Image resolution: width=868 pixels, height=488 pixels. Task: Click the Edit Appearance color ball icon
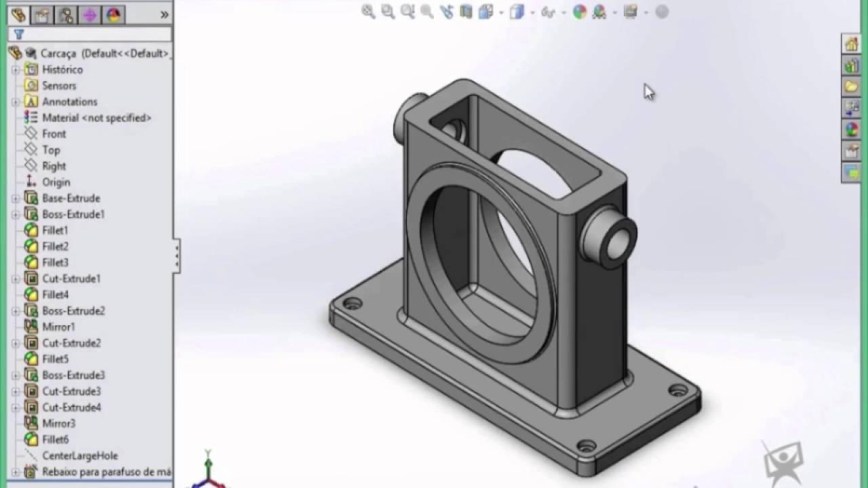pyautogui.click(x=579, y=12)
